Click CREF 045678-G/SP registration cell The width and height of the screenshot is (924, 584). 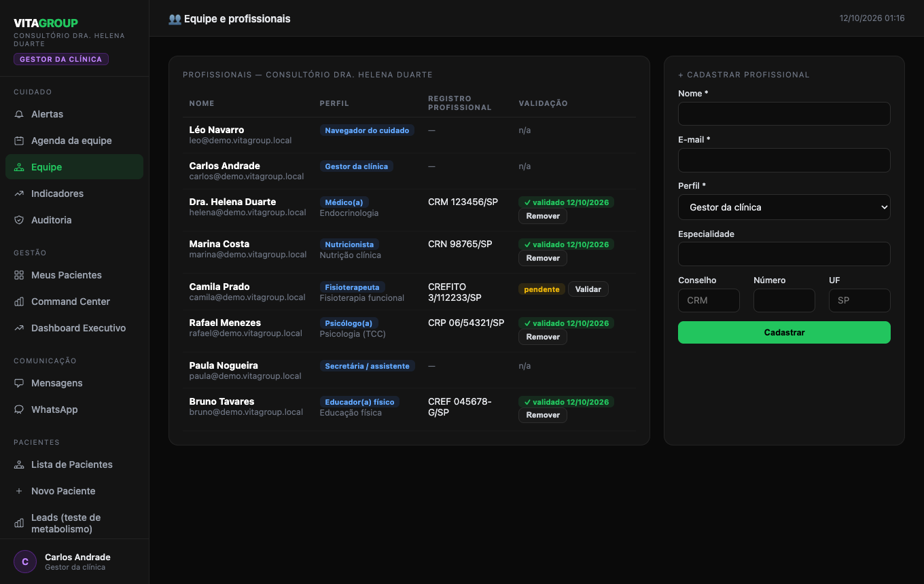click(460, 407)
